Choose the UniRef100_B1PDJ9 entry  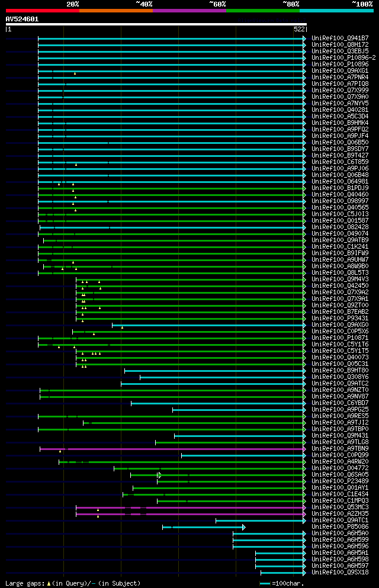pyautogui.click(x=340, y=188)
